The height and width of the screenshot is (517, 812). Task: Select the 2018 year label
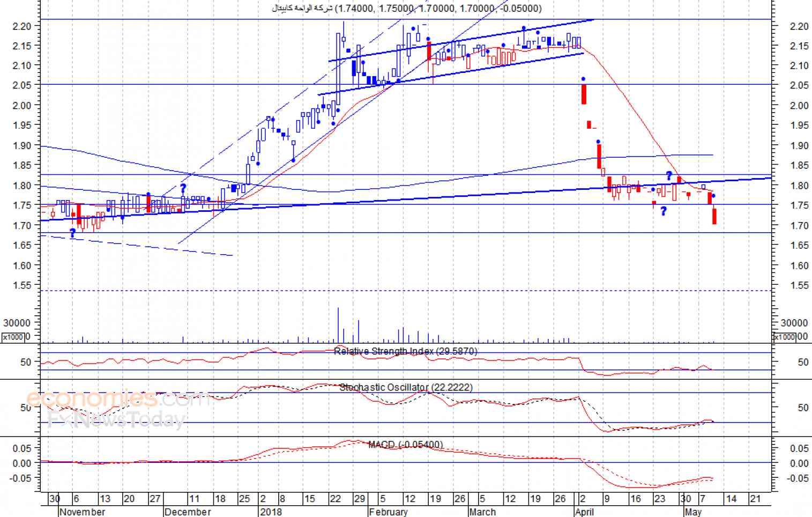[x=271, y=512]
